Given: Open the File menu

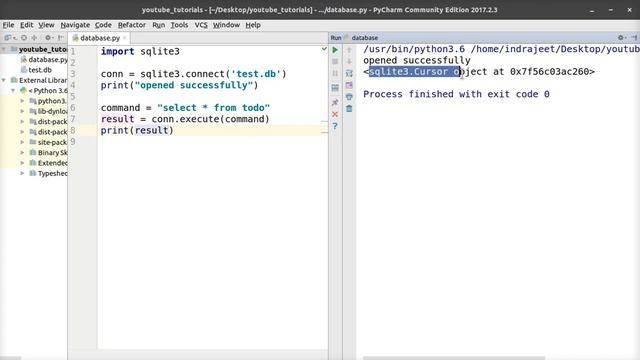Looking at the screenshot, I should point(8,25).
